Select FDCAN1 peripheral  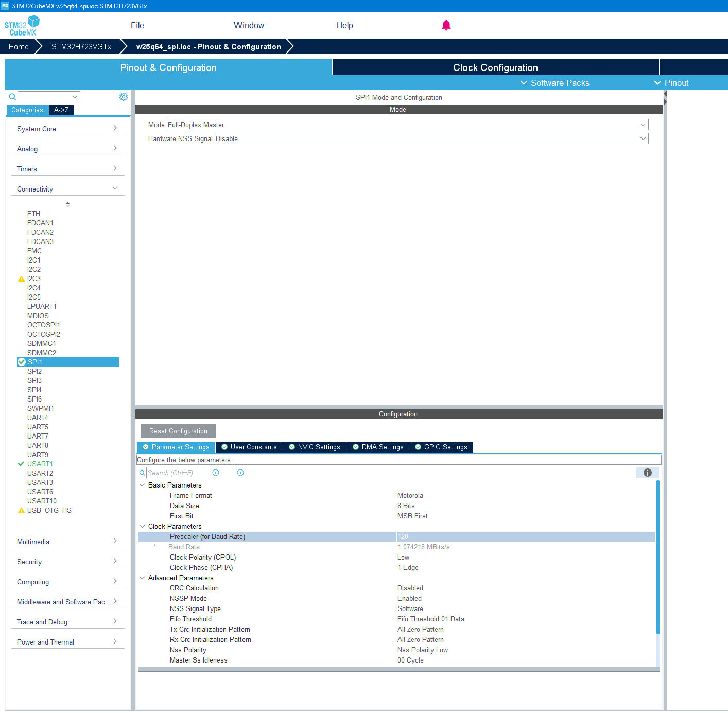[x=40, y=223]
